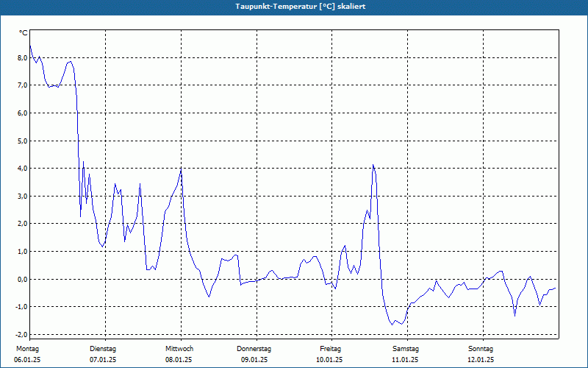Click the Freitag day label
This screenshot has width=588, height=368.
[x=330, y=349]
